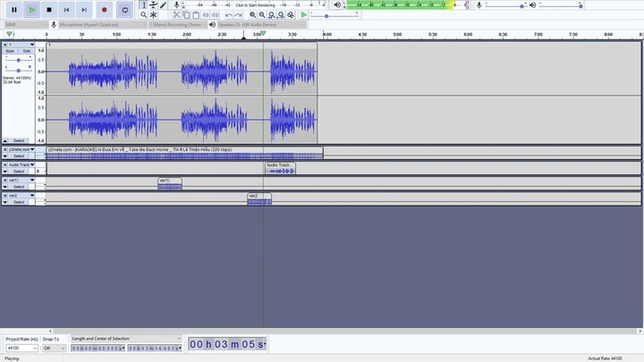This screenshot has width=644, height=362.
Task: Pick the Draw (pencil) tool
Action: click(163, 5)
